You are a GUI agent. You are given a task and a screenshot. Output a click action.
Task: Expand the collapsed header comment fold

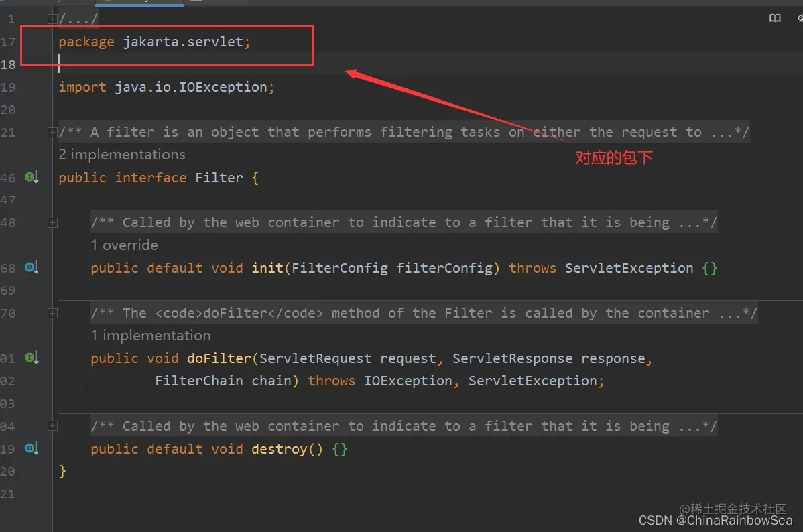[x=52, y=19]
